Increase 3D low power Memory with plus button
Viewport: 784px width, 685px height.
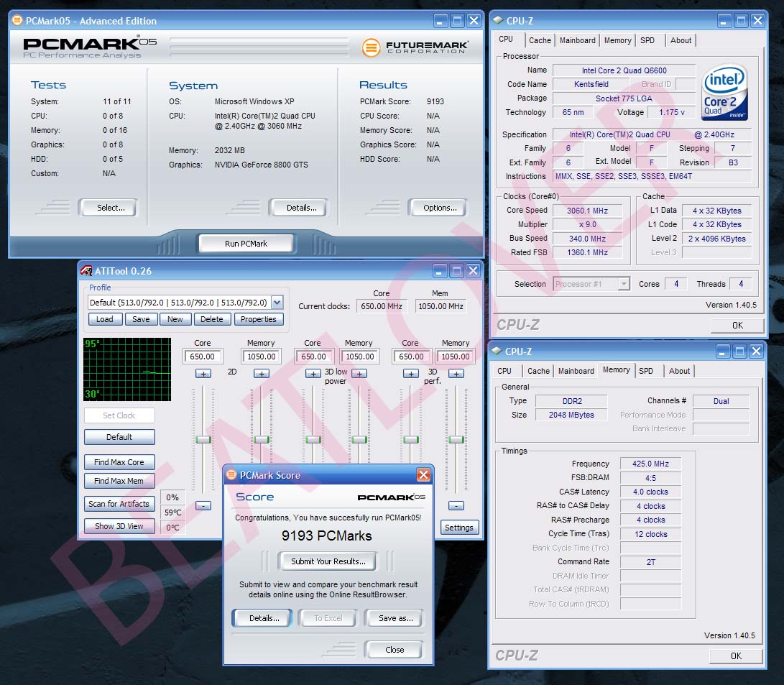click(359, 374)
